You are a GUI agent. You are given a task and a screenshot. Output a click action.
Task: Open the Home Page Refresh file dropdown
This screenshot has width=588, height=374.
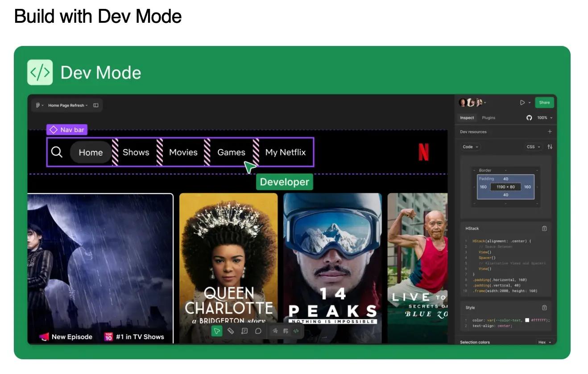tap(68, 105)
